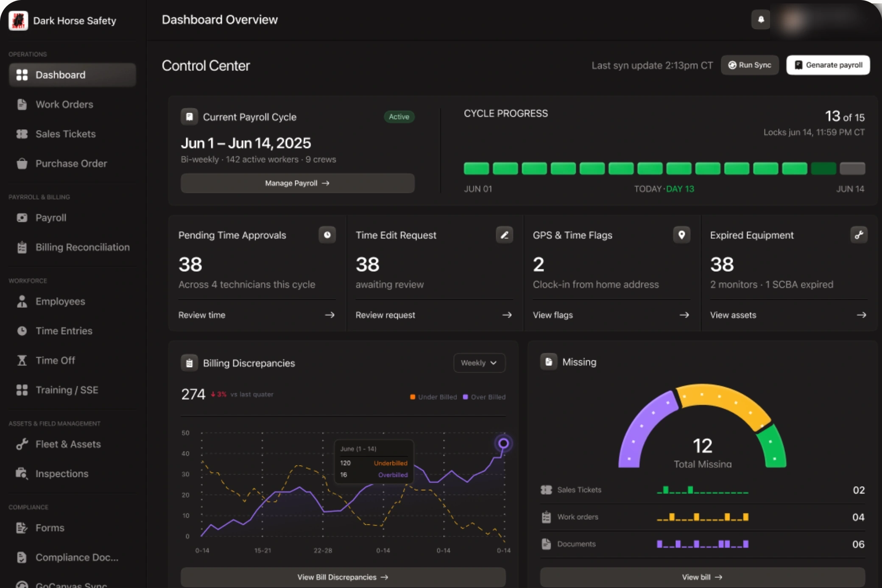
Task: Click the Current Payroll Cycle card icon
Action: 189,117
